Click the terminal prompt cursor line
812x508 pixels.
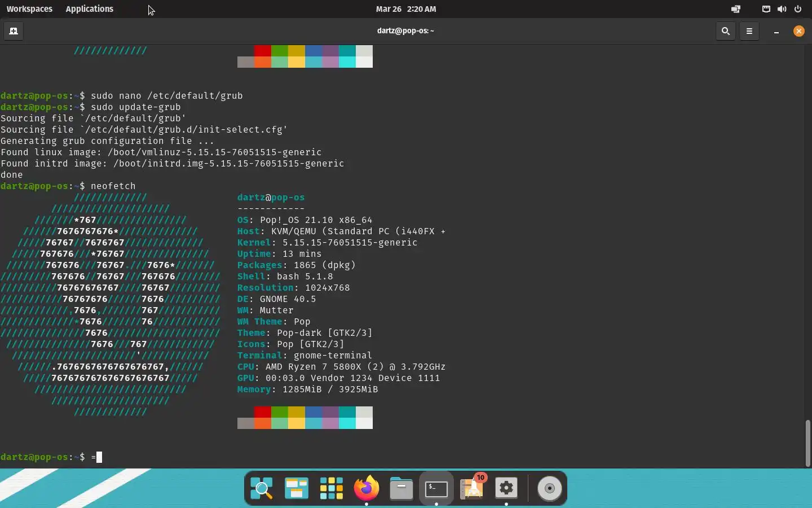tap(51, 457)
